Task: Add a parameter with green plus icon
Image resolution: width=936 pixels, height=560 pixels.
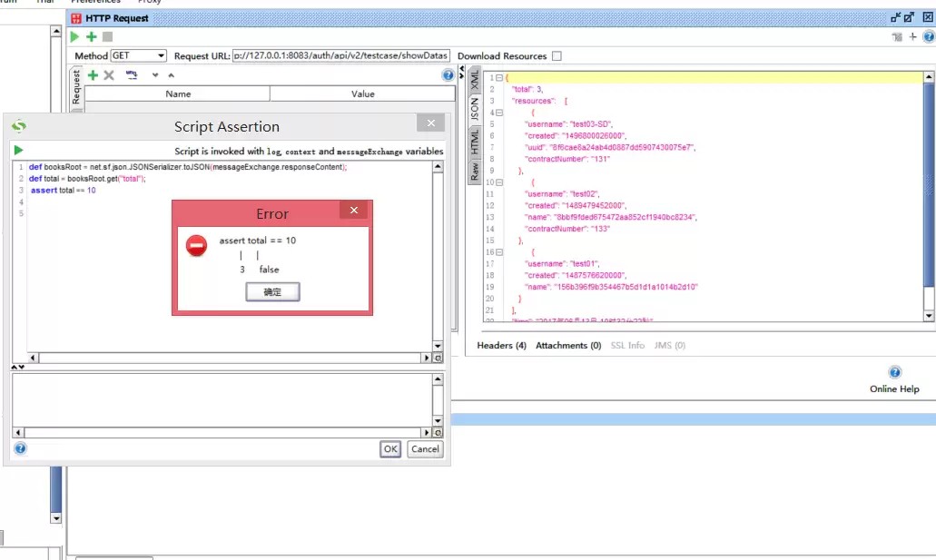Action: (93, 75)
